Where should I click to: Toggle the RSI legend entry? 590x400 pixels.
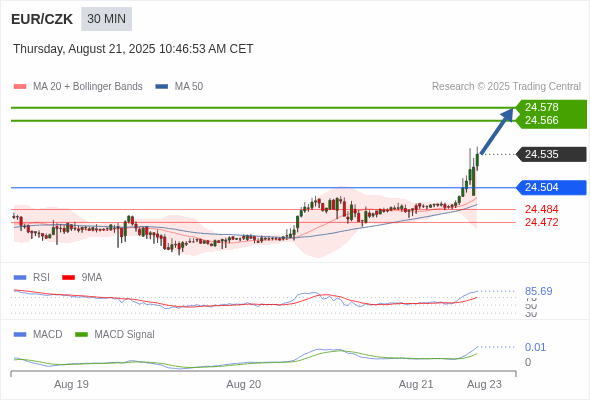click(32, 277)
